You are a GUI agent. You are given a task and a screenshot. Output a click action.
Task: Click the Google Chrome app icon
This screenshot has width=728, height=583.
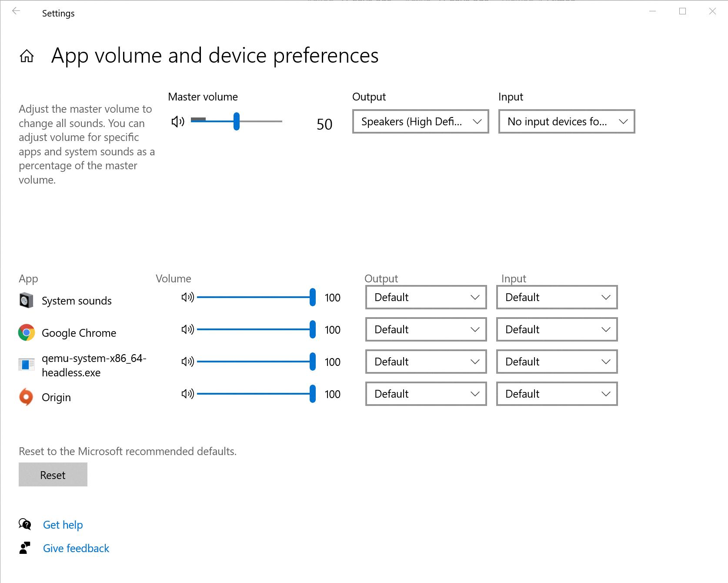[26, 332]
